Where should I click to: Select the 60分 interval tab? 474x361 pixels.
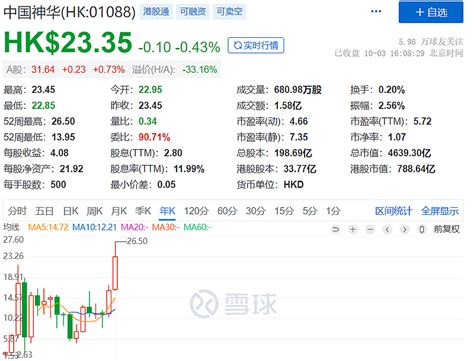point(227,211)
